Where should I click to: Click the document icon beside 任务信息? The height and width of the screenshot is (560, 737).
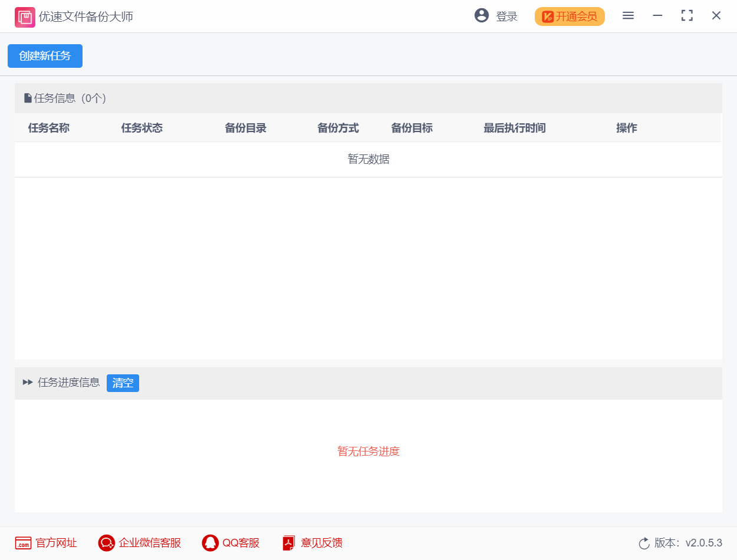pos(28,98)
